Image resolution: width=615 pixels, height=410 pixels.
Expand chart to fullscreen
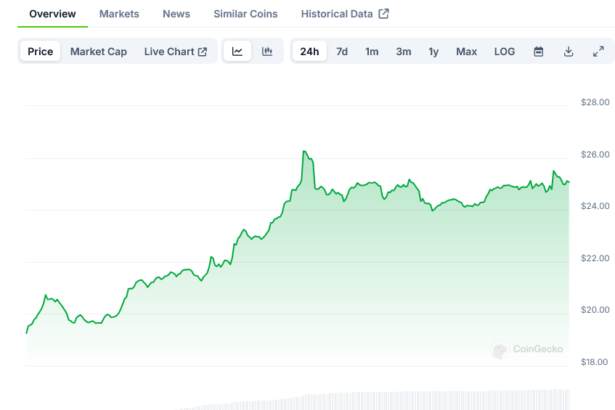(598, 51)
